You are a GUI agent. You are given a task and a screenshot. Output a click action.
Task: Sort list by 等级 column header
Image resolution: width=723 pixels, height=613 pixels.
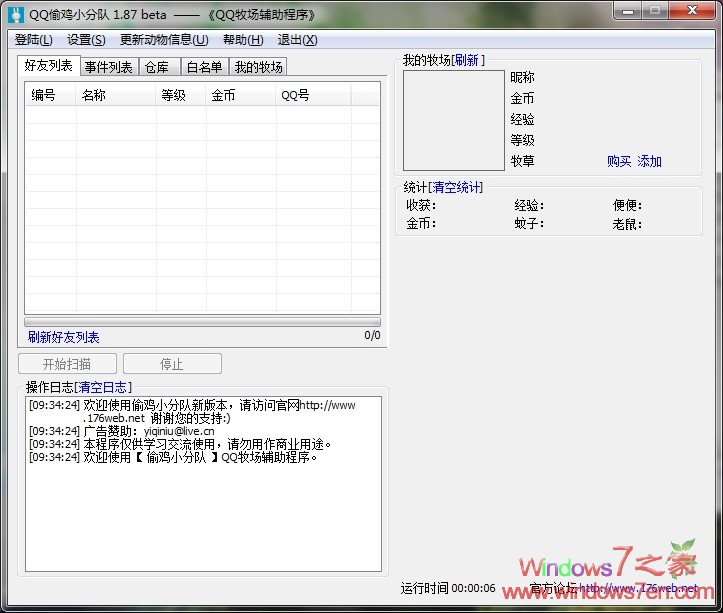174,95
